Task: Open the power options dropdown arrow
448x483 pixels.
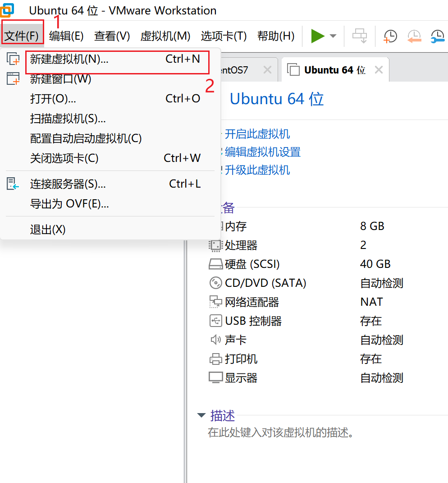Action: pos(333,36)
